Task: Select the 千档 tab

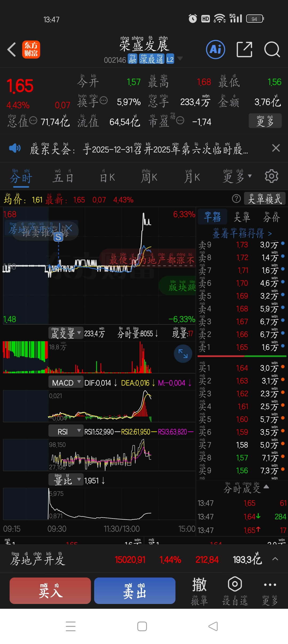Action: point(212,217)
